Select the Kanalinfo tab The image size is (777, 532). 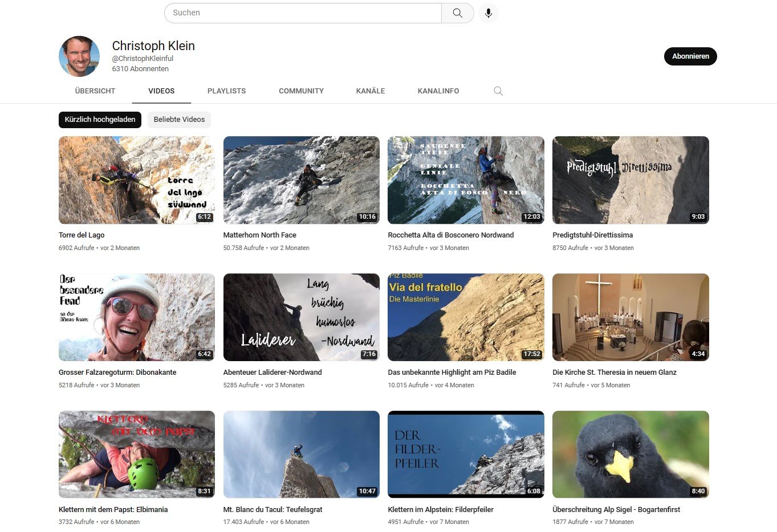[438, 91]
